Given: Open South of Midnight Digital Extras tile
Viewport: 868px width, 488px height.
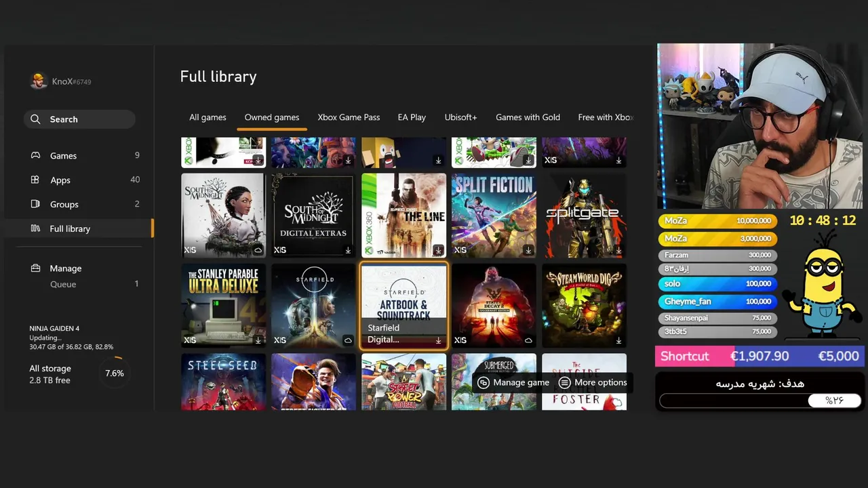Looking at the screenshot, I should click(313, 215).
